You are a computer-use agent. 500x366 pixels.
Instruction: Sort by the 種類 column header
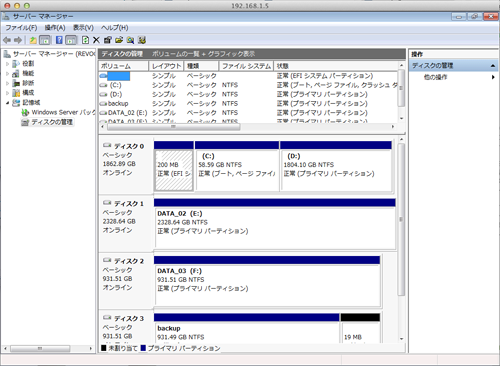click(x=201, y=66)
